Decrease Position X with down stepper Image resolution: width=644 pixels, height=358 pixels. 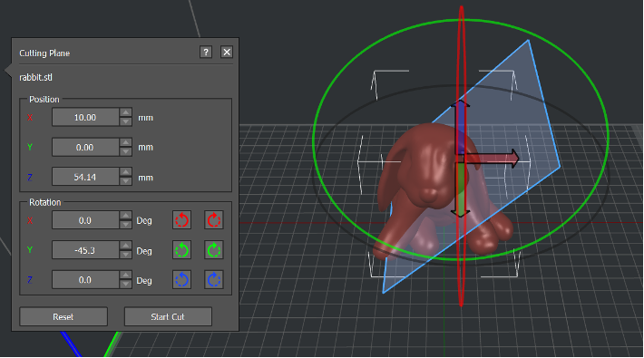[x=126, y=122]
